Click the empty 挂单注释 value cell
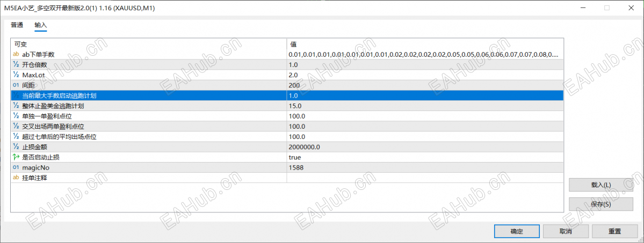Screen dimensions: 644x243 [x=425, y=178]
